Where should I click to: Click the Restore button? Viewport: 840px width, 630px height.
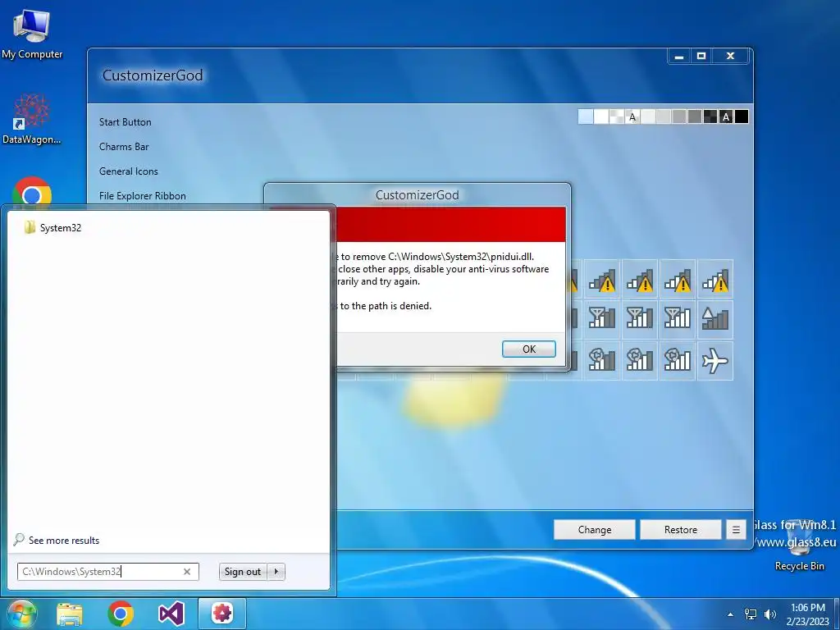(x=681, y=530)
